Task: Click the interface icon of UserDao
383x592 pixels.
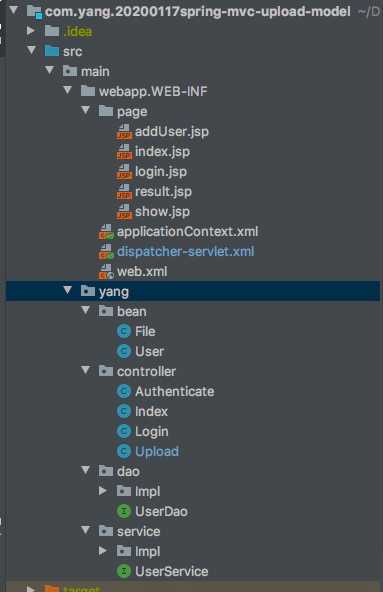Action: (124, 512)
